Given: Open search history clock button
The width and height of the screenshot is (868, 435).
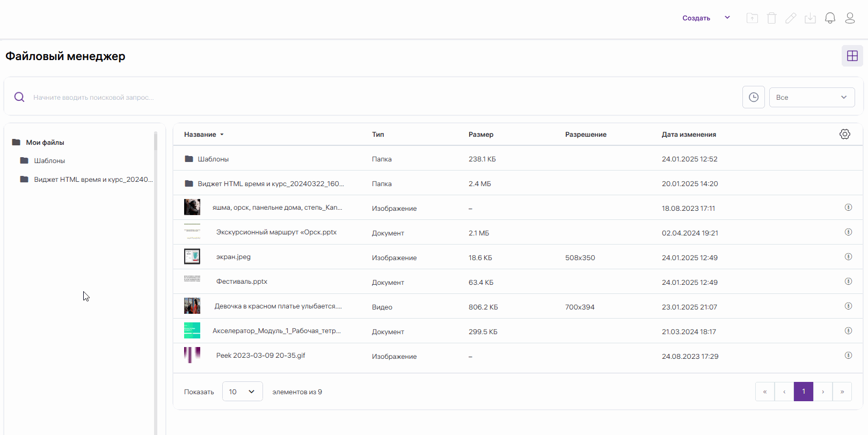Looking at the screenshot, I should (753, 97).
